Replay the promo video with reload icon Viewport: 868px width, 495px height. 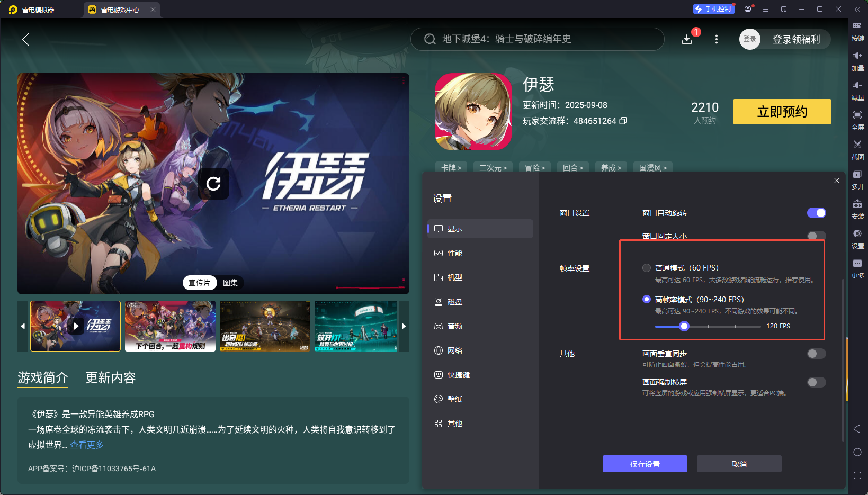pyautogui.click(x=213, y=184)
